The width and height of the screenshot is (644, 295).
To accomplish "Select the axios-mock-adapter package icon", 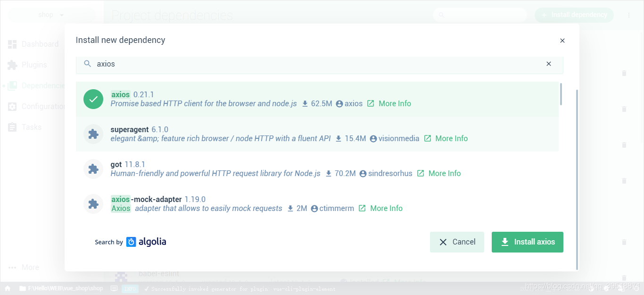I will pyautogui.click(x=93, y=204).
